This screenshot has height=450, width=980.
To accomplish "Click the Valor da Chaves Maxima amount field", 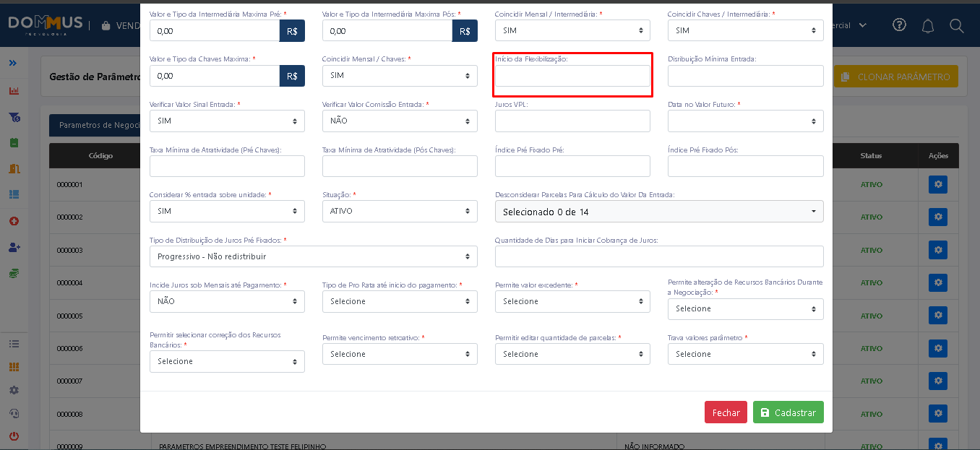I will pyautogui.click(x=215, y=76).
